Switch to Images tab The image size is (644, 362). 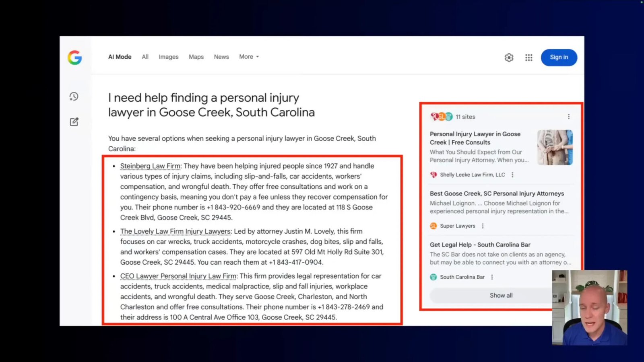click(x=169, y=57)
